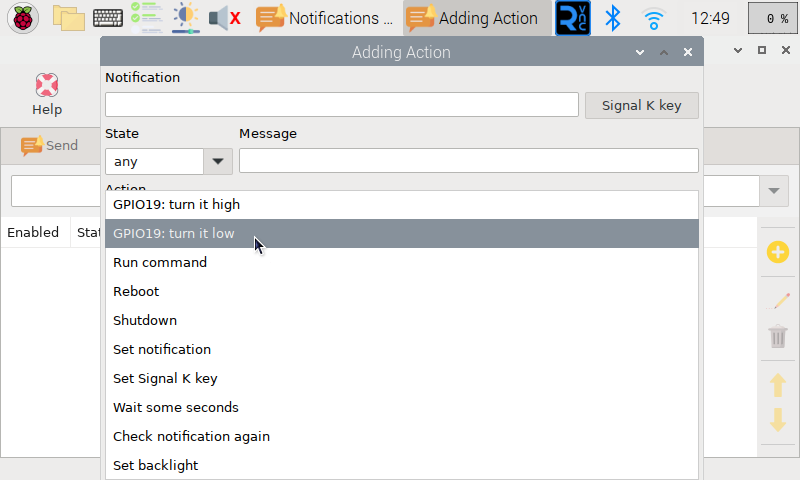
Task: Click the Signal K key button
Action: point(641,106)
